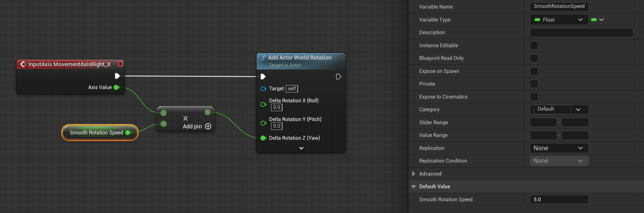This screenshot has height=213, width=644.
Task: Click the red delegate pin on InputAxis node
Action: [120, 64]
